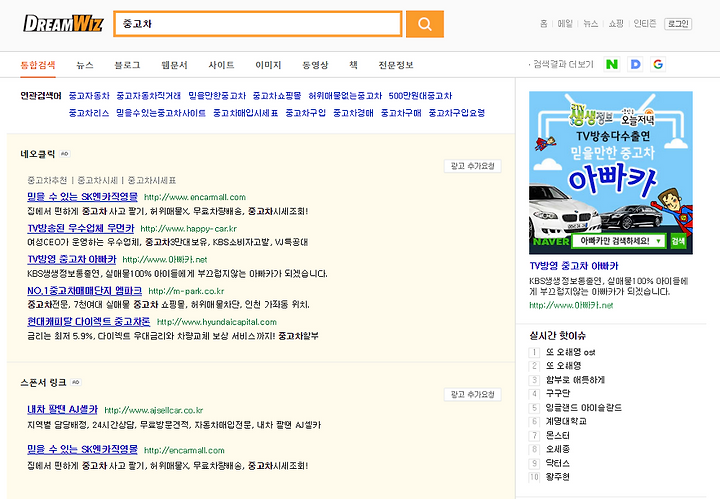Open hot issue 구구단
The height and width of the screenshot is (499, 720).
coord(558,393)
